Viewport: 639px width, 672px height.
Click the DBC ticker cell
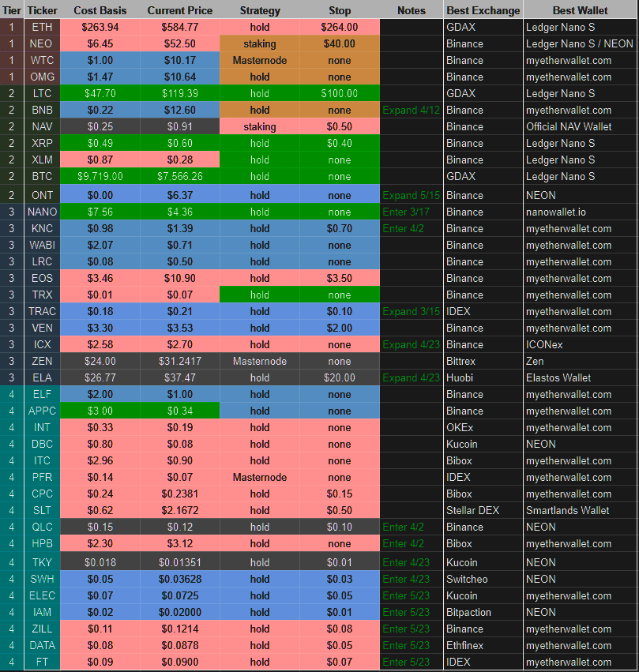pos(42,444)
